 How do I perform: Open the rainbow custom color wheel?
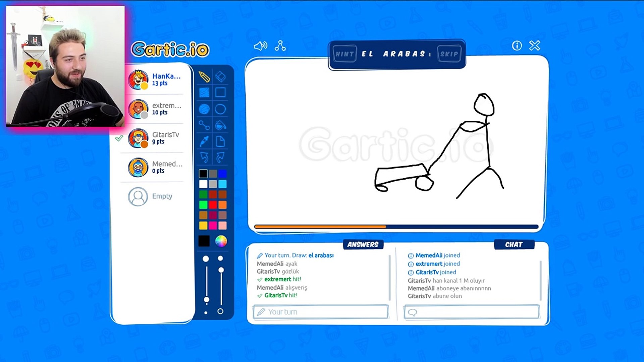pos(221,241)
